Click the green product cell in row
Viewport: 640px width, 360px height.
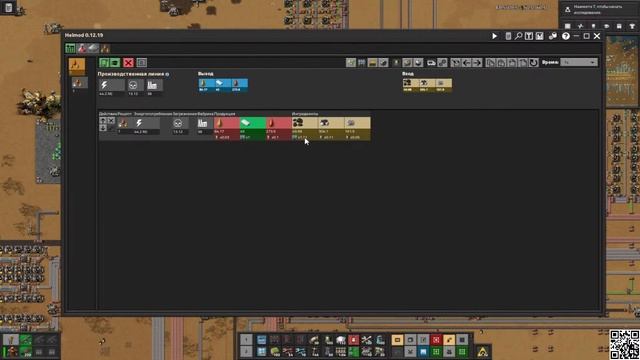pos(253,129)
